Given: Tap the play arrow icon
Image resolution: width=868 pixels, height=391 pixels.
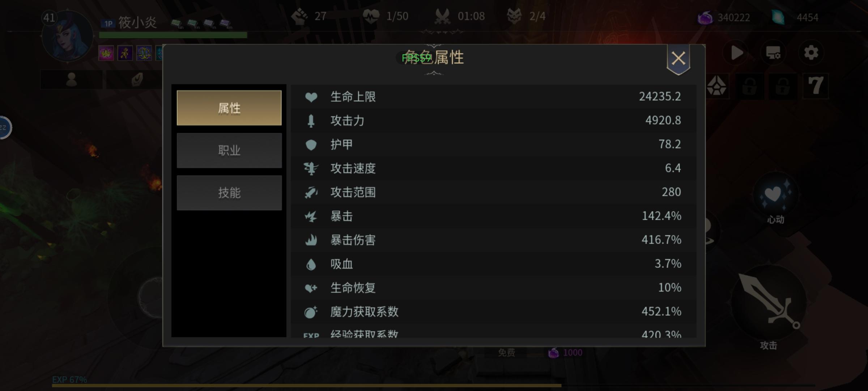Looking at the screenshot, I should [736, 53].
